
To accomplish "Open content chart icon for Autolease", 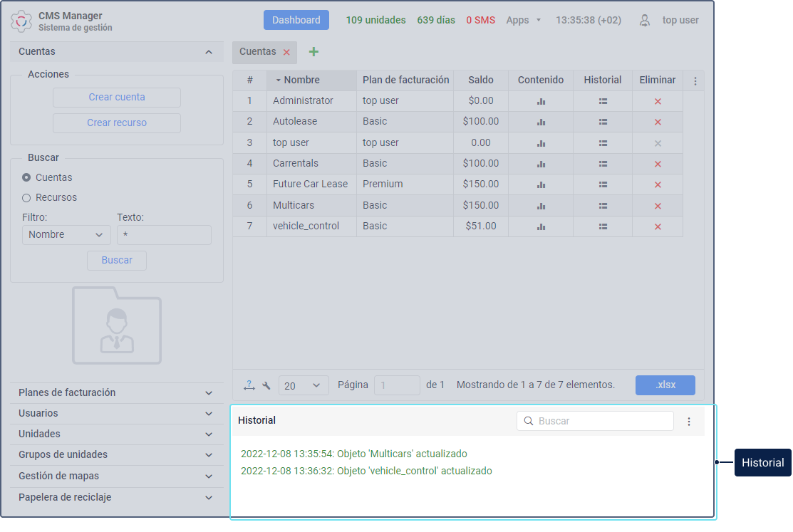I will (x=541, y=122).
